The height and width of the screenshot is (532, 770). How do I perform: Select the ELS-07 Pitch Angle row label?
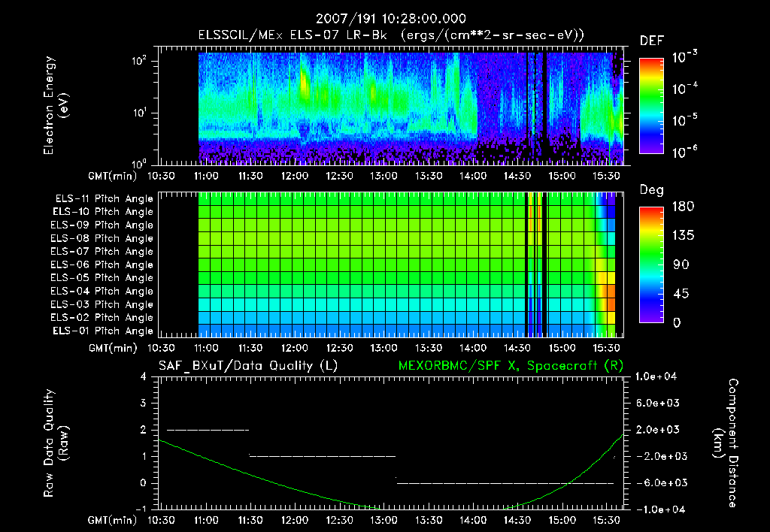tap(102, 251)
